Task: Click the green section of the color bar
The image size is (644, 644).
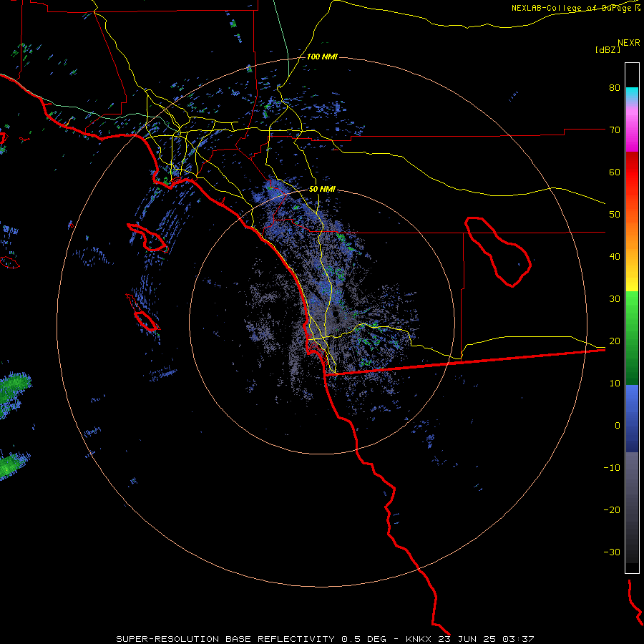Action: pyautogui.click(x=632, y=338)
